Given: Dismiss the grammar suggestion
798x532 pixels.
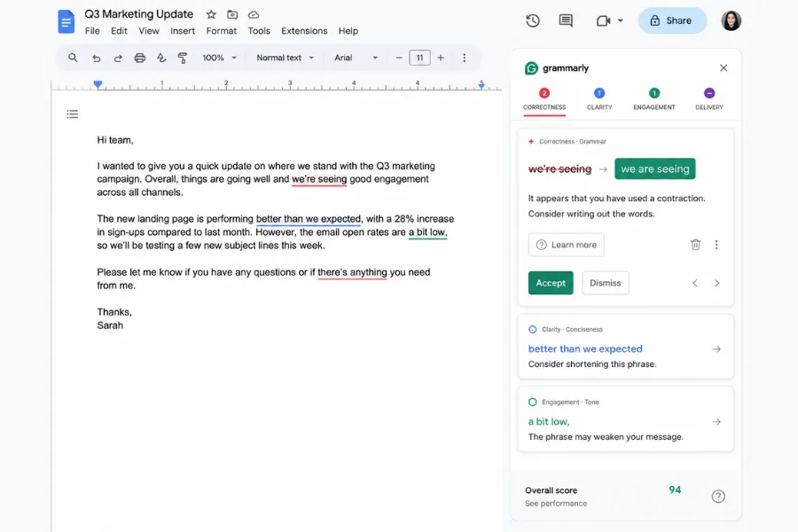Looking at the screenshot, I should pos(605,283).
